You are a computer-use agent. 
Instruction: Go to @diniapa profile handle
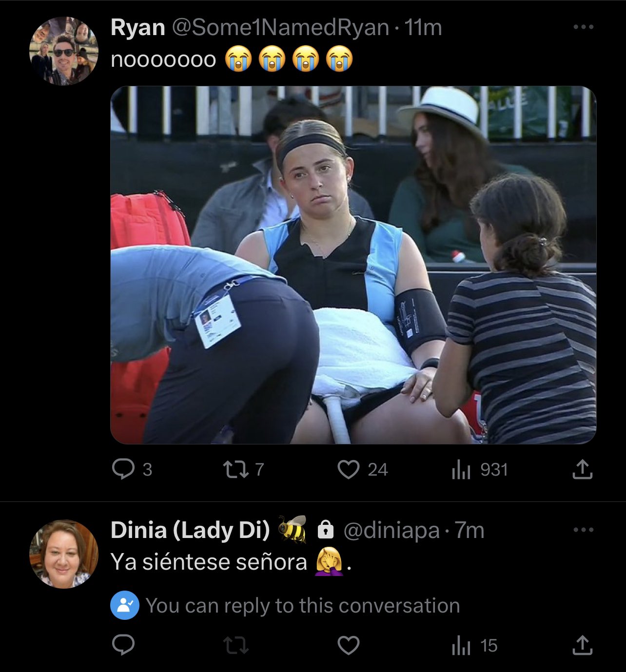tap(391, 530)
